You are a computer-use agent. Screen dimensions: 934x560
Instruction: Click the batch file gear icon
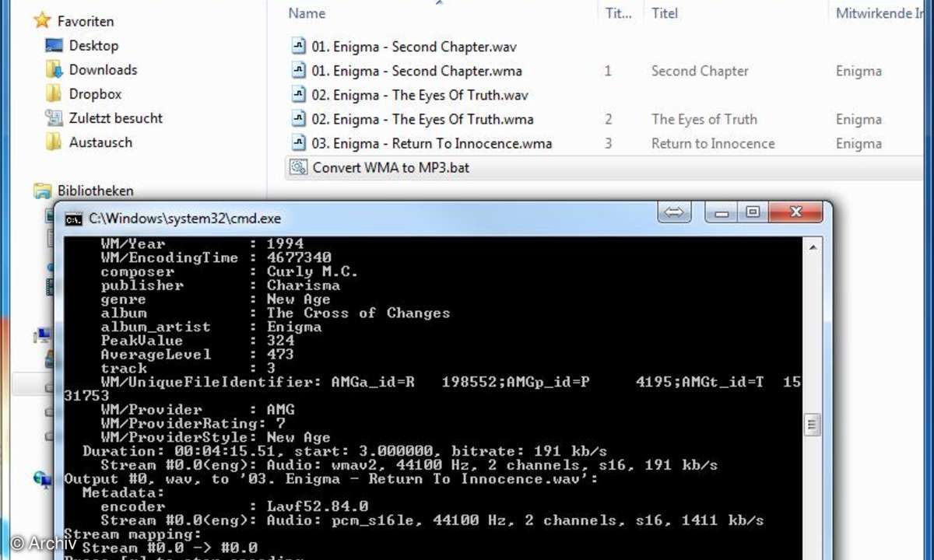coord(299,166)
